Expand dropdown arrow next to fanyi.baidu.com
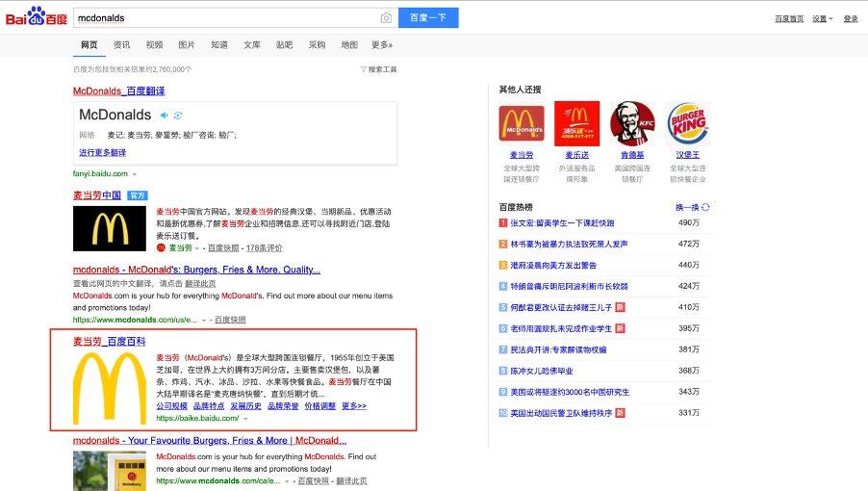868x491 pixels. point(135,174)
